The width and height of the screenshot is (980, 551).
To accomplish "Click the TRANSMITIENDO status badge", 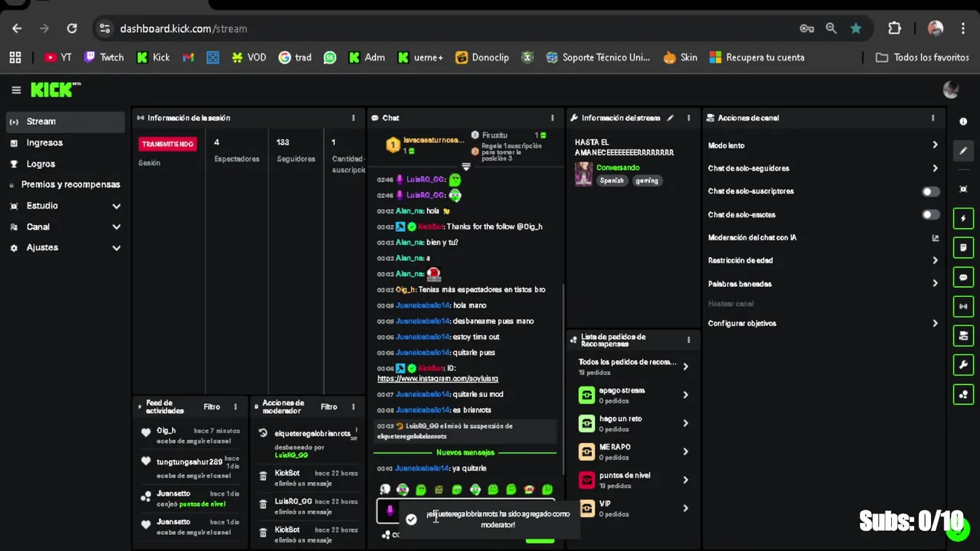I will (168, 145).
